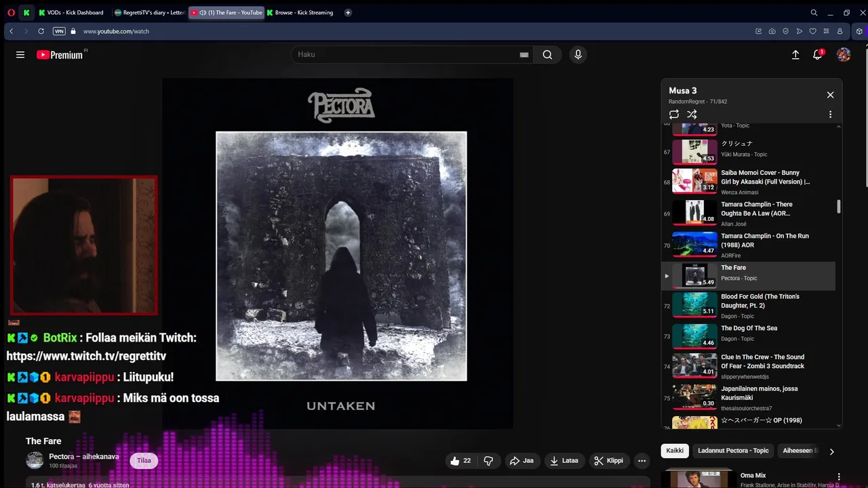This screenshot has height=488, width=868.
Task: Open the account avatar menu
Action: (x=844, y=55)
